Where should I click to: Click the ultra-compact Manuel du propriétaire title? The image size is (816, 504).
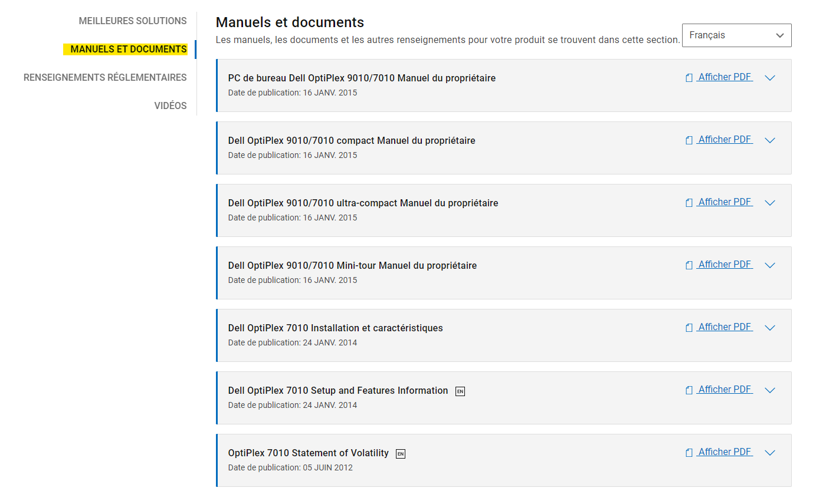pos(363,203)
